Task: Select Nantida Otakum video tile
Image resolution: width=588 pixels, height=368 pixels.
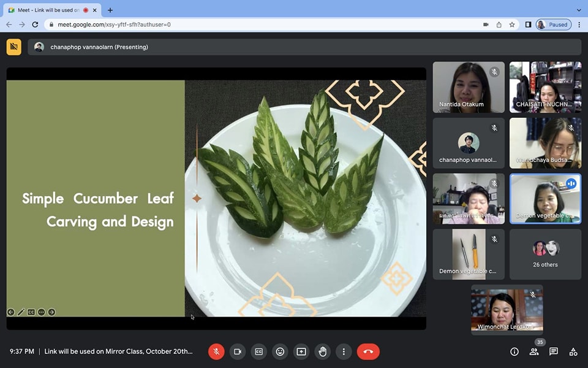Action: (x=469, y=87)
